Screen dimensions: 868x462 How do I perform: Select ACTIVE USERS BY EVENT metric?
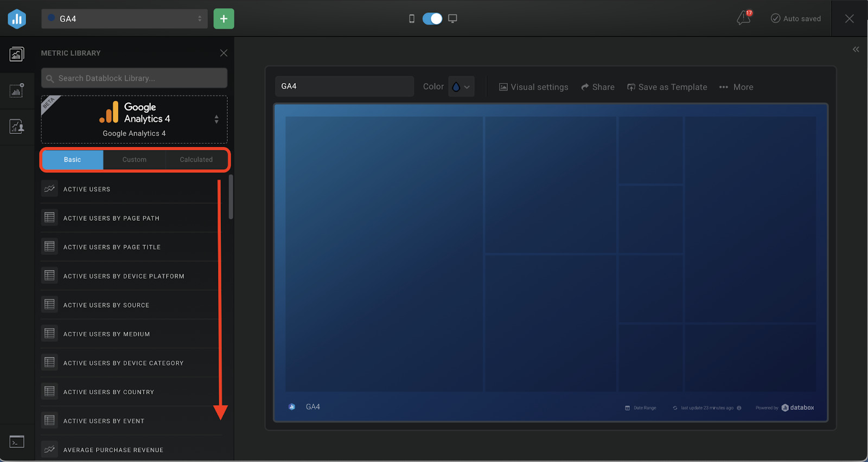coord(104,421)
